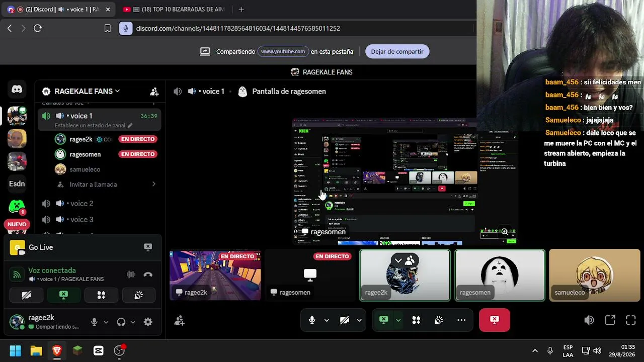Join the voice 2 channel

[100, 204]
